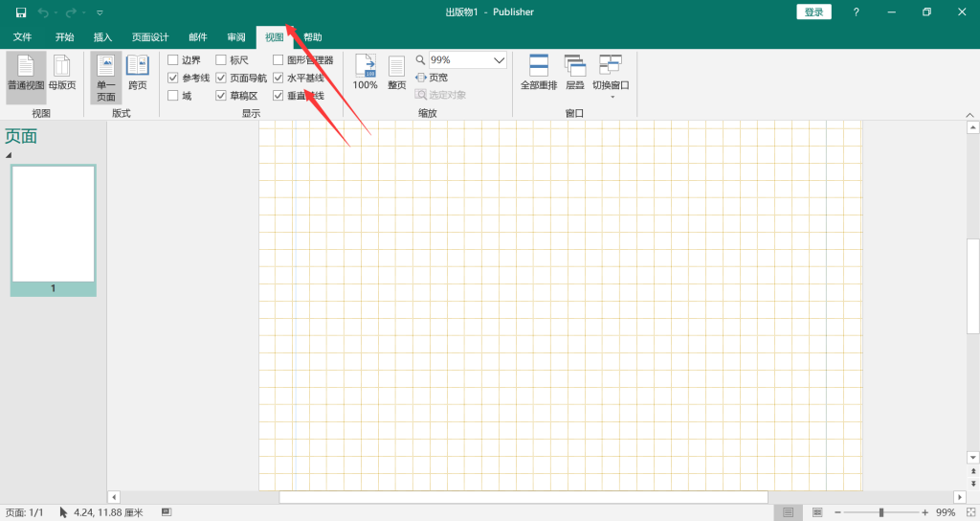Screen dimensions: 980x521
Task: Click the horizontal scrollbar thumb
Action: tap(523, 497)
